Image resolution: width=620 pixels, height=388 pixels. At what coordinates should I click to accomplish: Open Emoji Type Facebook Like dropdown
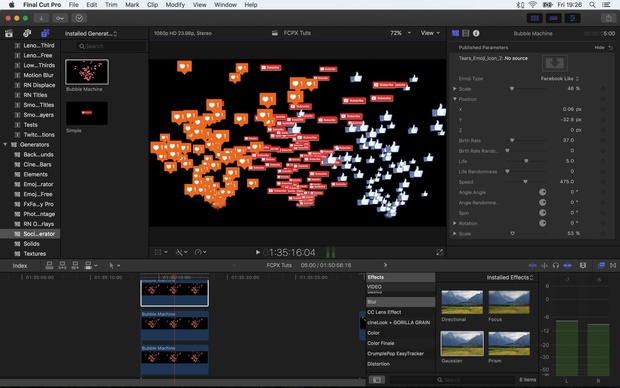[560, 79]
